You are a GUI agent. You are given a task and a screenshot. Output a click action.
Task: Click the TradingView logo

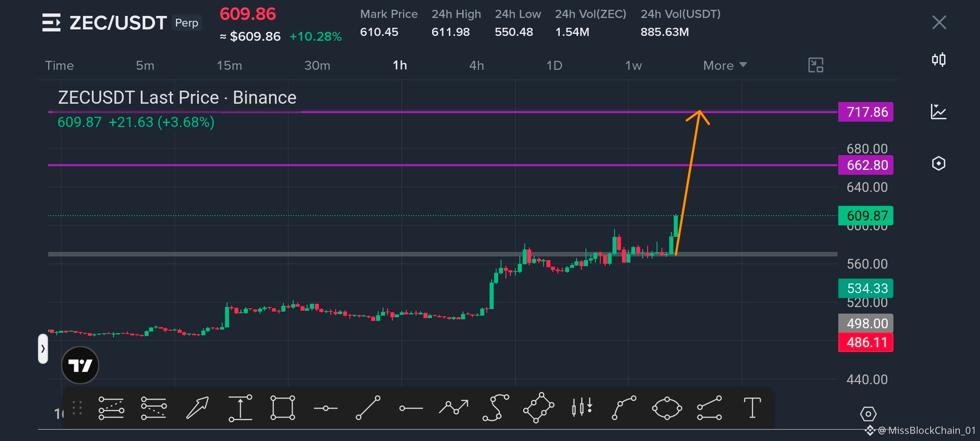pos(80,365)
